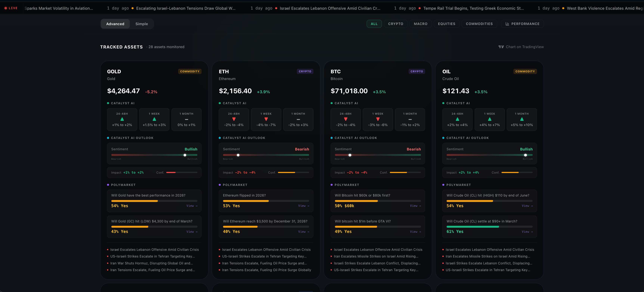Screen dimensions: 644x292
Task: Select the EQUITIES filter
Action: click(x=447, y=24)
